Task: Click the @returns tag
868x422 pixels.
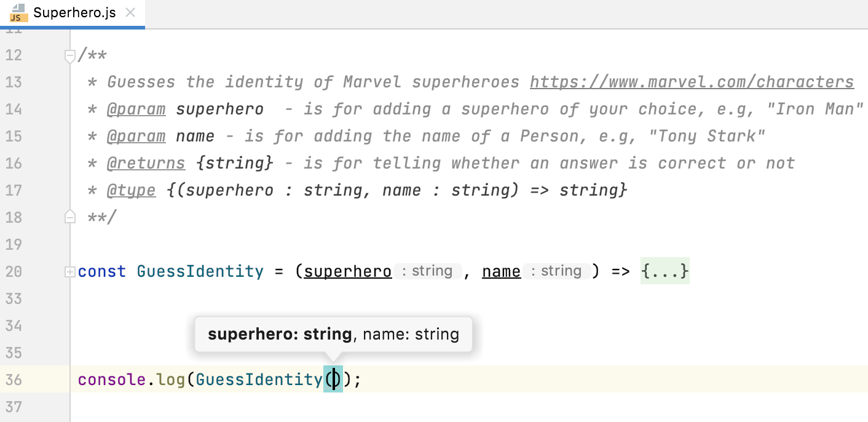Action: [x=146, y=163]
